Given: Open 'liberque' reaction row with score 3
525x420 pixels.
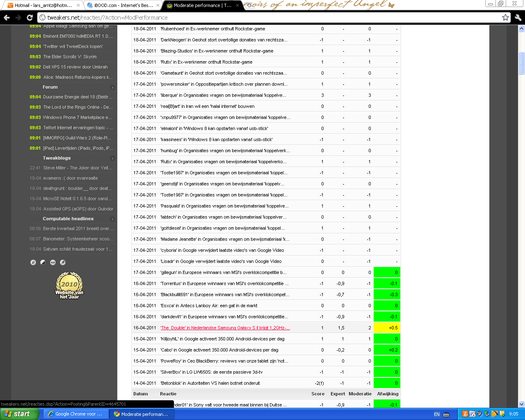Looking at the screenshot, I should tap(223, 96).
